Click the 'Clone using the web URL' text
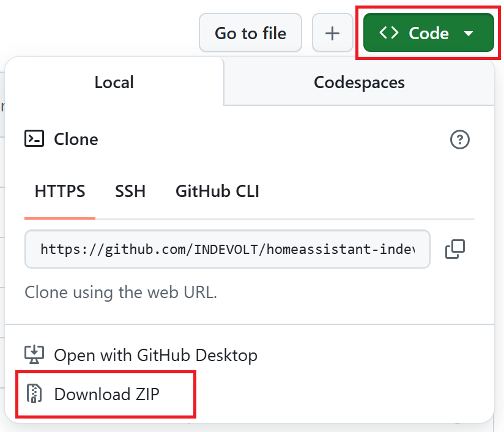This screenshot has width=504, height=432. coord(120,292)
